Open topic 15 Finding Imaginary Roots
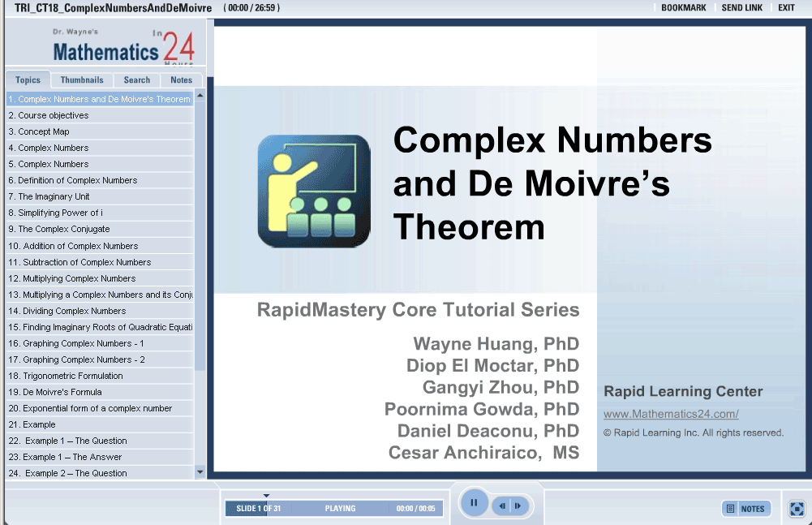 pos(100,327)
